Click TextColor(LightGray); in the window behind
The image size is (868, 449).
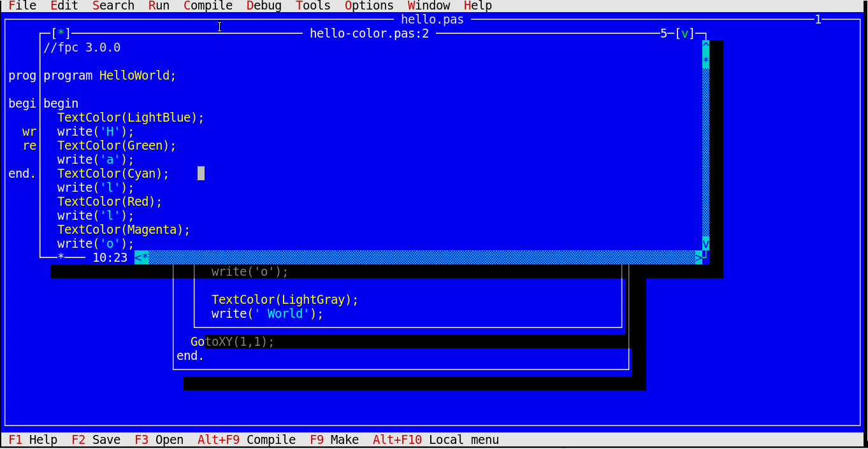tap(285, 299)
